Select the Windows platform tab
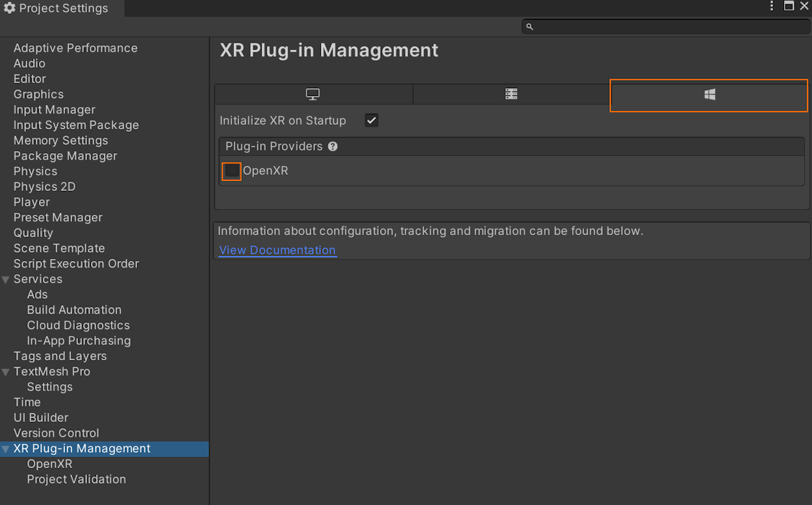Viewport: 812px width, 505px height. point(709,95)
